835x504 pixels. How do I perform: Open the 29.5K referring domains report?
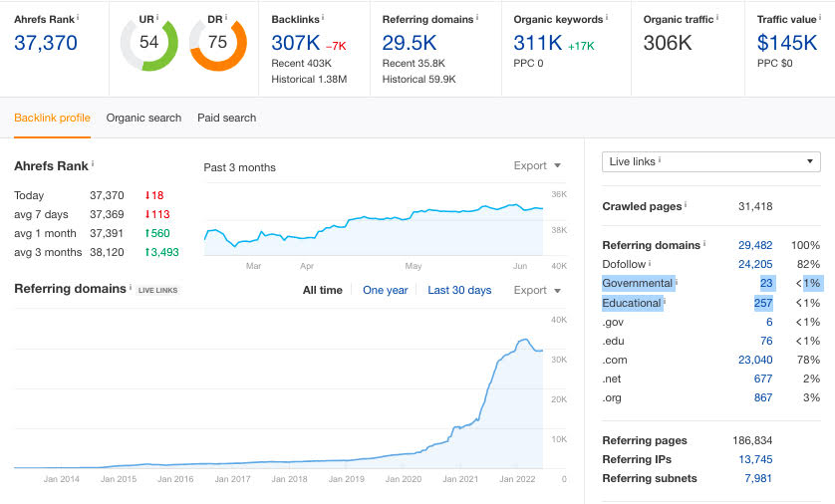point(410,43)
